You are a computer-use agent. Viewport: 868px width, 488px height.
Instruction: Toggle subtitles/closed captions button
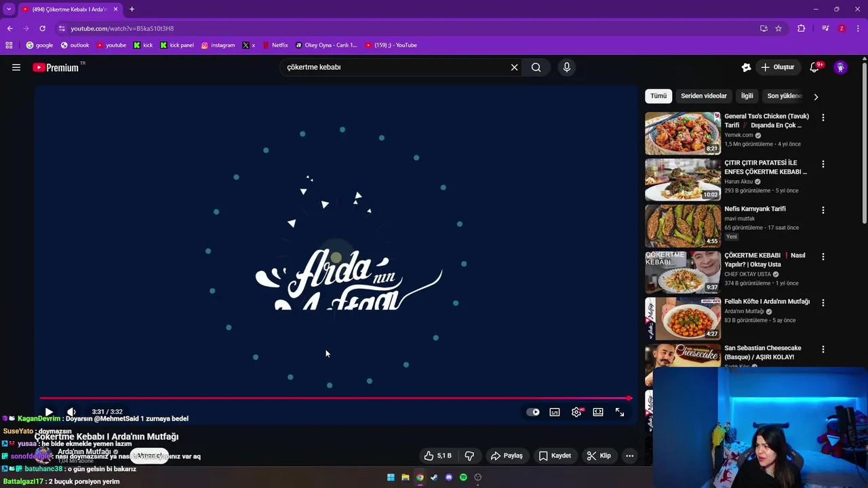pyautogui.click(x=555, y=412)
